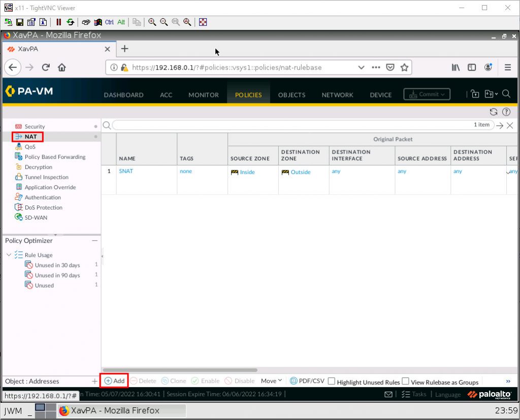Image resolution: width=520 pixels, height=420 pixels.
Task: Open the Commit dropdown menu
Action: (427, 94)
